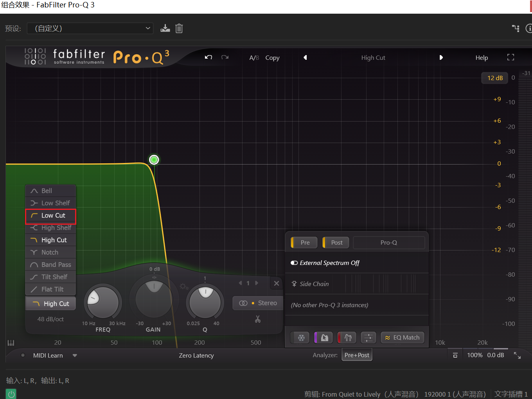
Task: Close band controls with X
Action: click(277, 283)
